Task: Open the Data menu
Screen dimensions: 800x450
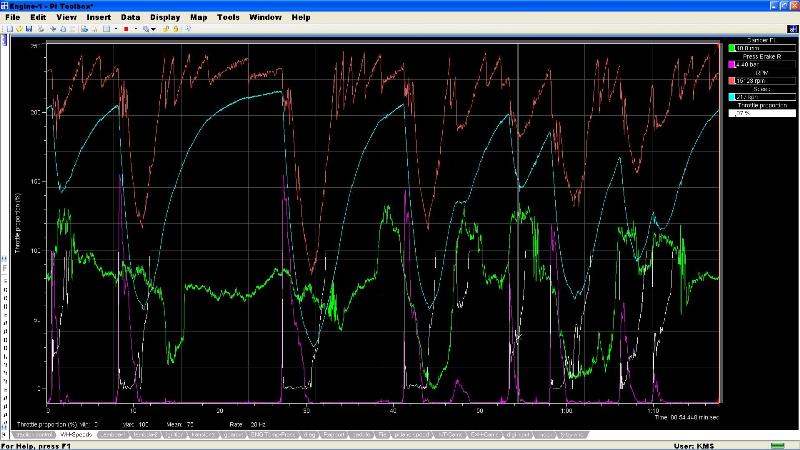Action: pyautogui.click(x=130, y=17)
